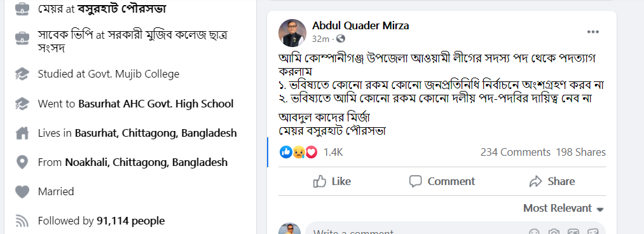Image resolution: width=644 pixels, height=234 pixels.
Task: View the 234 Comments link
Action: 516,153
